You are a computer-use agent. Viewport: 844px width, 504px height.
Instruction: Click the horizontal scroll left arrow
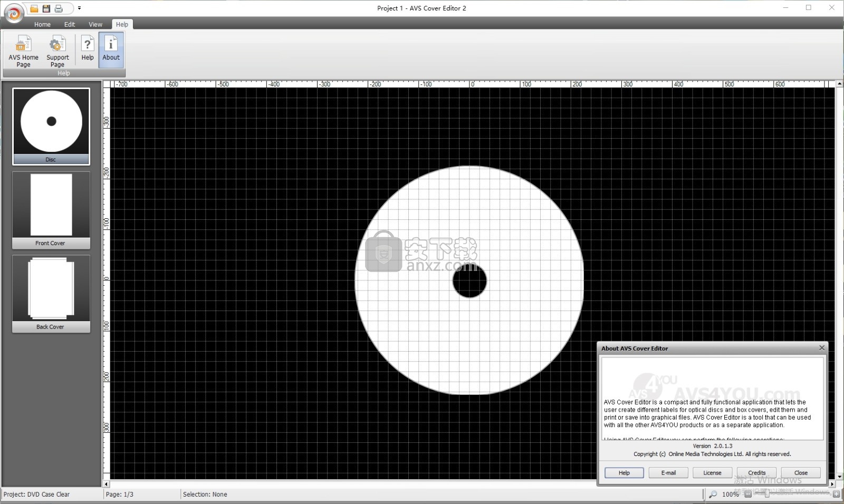(x=106, y=484)
